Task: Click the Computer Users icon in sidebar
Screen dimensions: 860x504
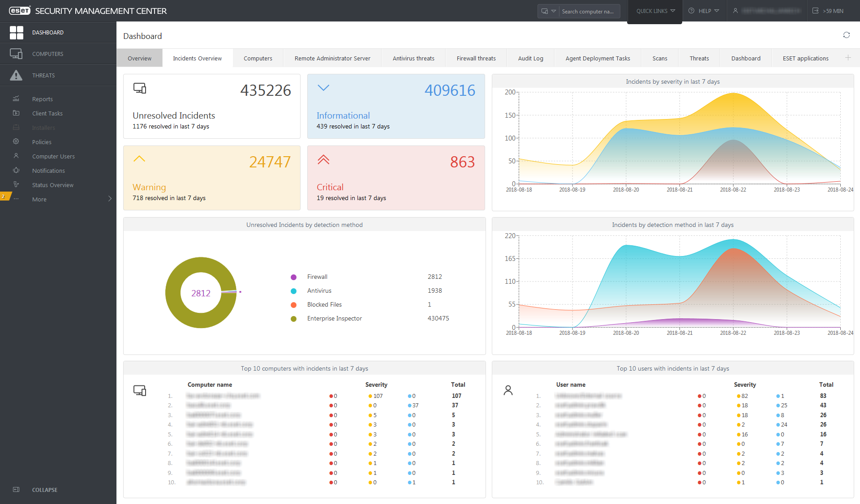Action: pos(16,155)
